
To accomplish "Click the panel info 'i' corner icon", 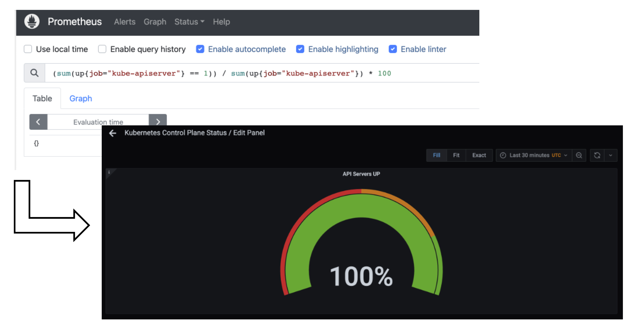I will pos(109,172).
